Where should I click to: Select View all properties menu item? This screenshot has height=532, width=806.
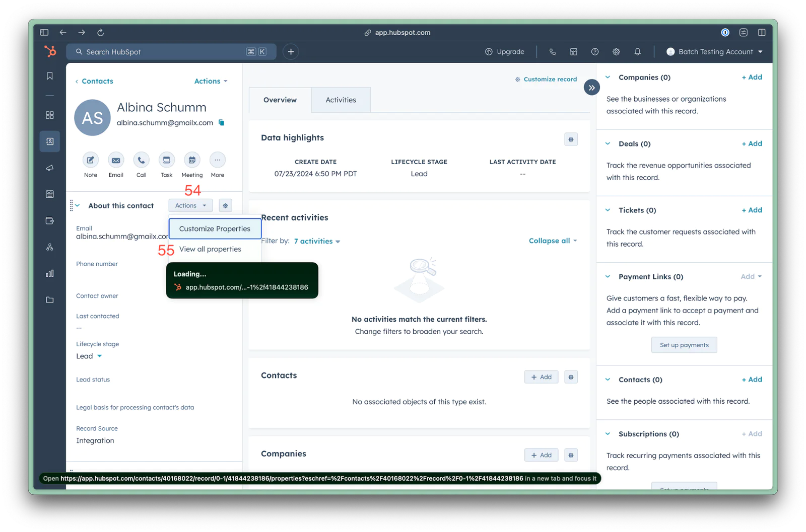coord(210,249)
